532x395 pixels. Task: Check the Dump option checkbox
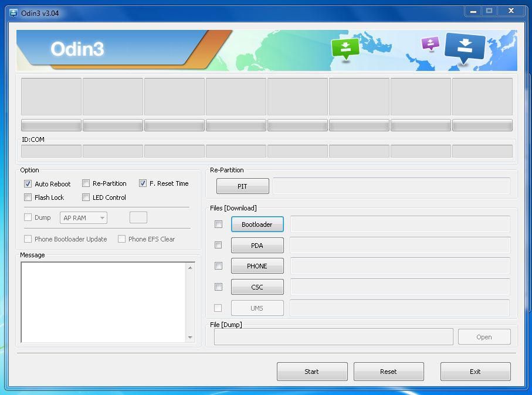pos(28,217)
